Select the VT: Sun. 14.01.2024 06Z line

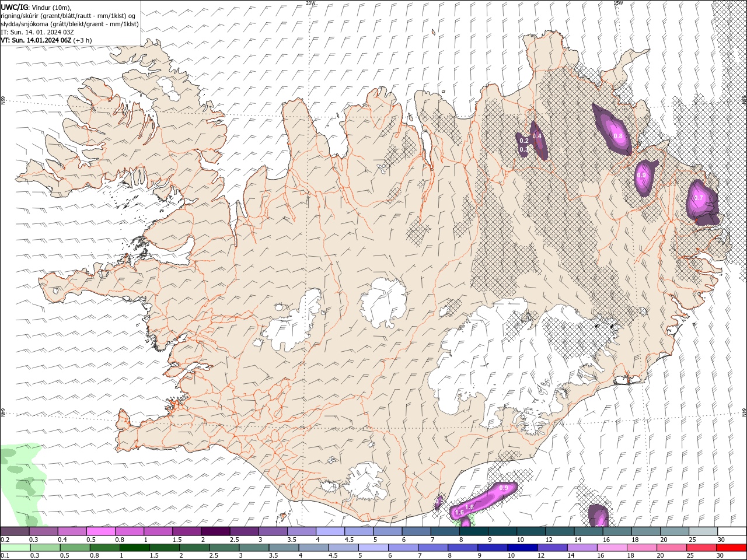click(x=36, y=40)
